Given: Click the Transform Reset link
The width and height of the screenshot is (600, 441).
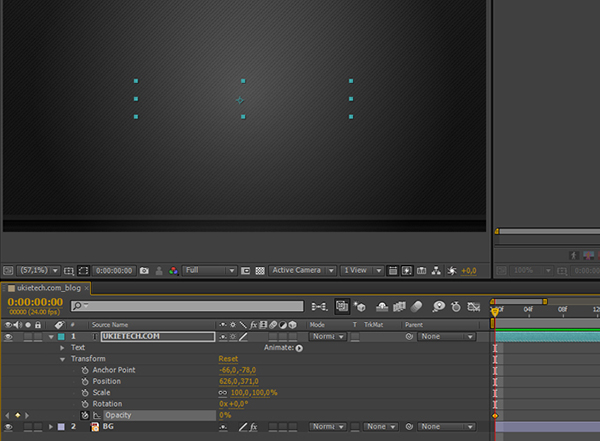Looking at the screenshot, I should point(228,359).
